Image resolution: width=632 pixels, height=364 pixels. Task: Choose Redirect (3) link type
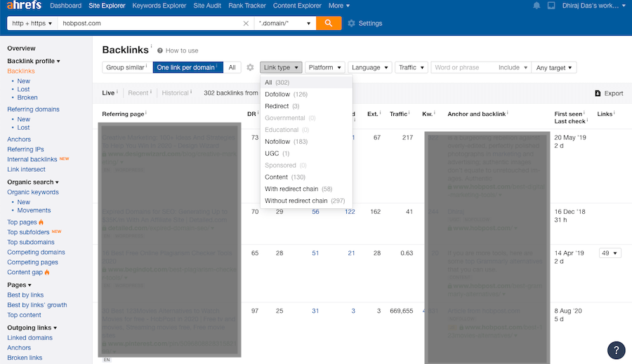pos(307,107)
